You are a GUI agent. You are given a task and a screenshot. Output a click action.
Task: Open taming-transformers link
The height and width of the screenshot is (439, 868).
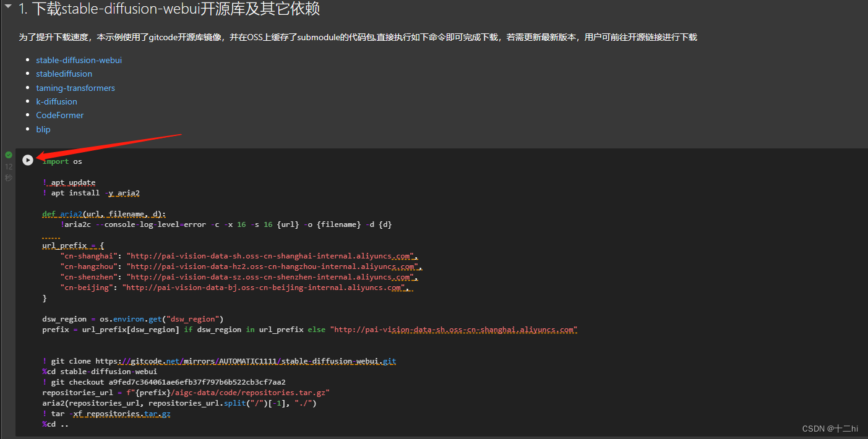pyautogui.click(x=75, y=88)
